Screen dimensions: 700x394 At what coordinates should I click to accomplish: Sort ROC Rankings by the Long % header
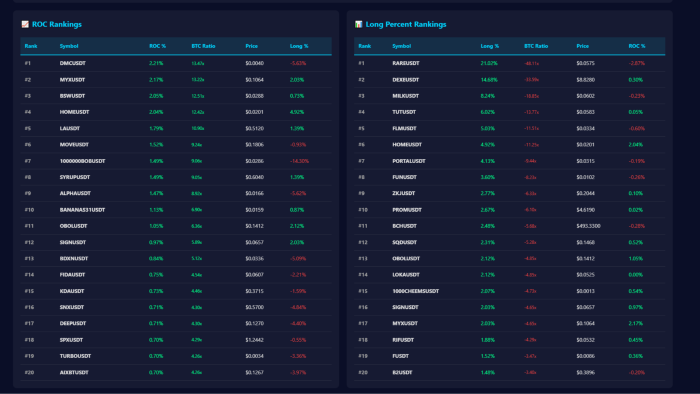(x=299, y=46)
